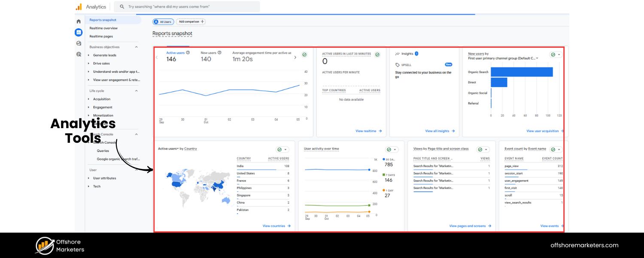This screenshot has height=258, width=644.
Task: Select the Reports icon in the left rail
Action: 78,32
